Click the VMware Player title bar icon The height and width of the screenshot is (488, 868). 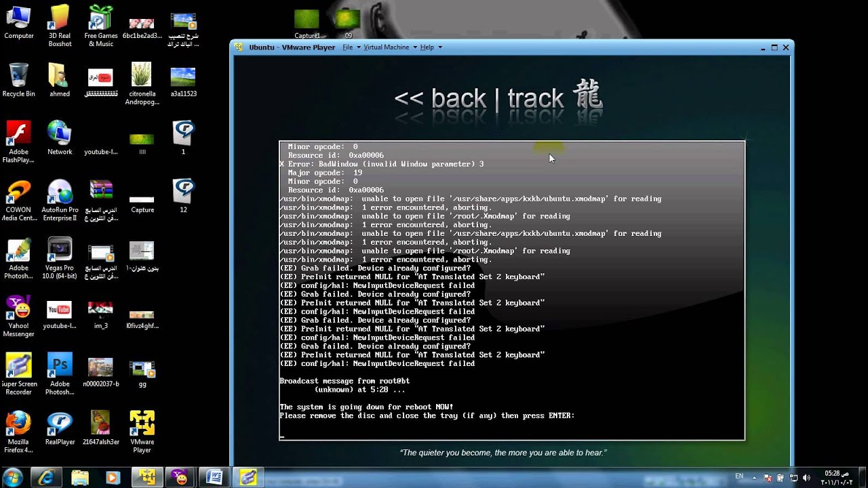239,47
